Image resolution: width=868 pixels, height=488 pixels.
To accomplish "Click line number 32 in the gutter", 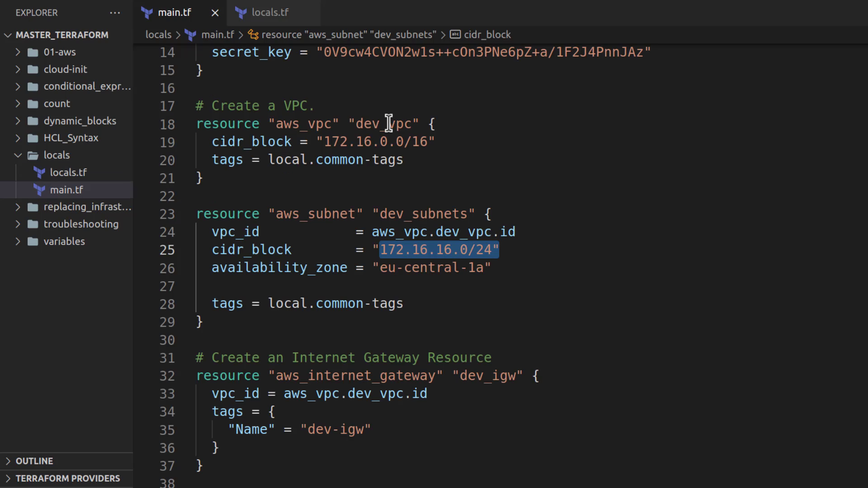I will (x=167, y=376).
